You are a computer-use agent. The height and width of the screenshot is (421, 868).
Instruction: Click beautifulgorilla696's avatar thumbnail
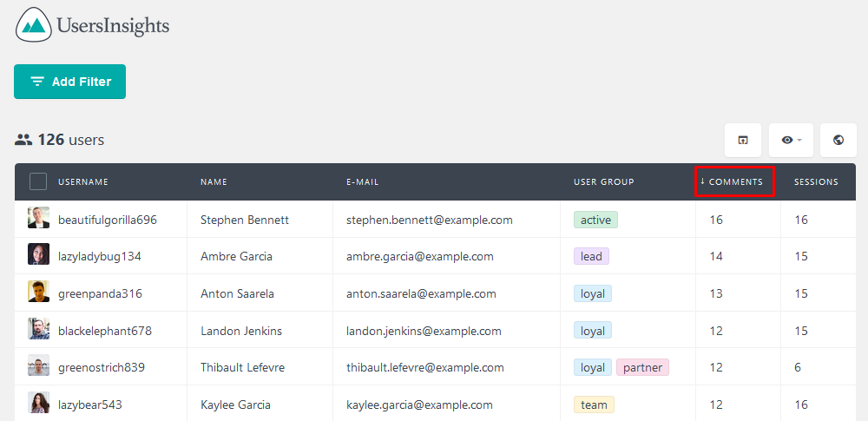pos(39,218)
